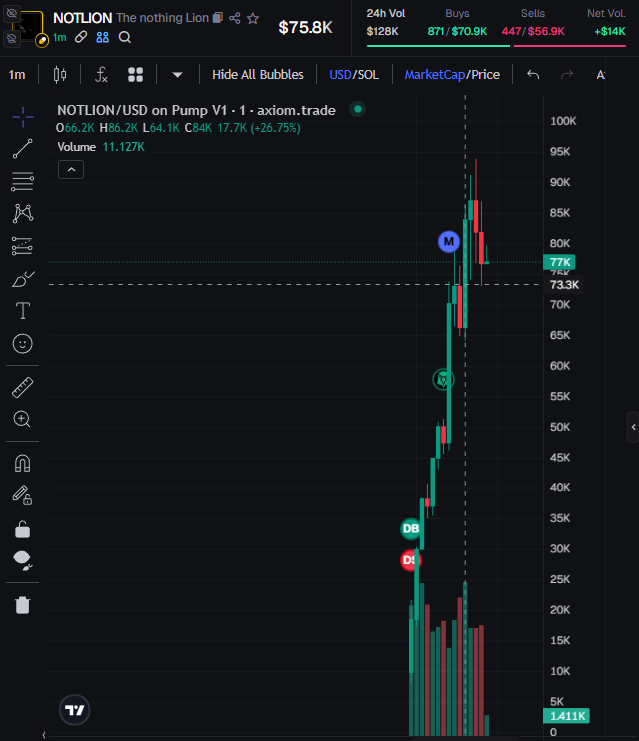Redo the last chart action

click(x=567, y=75)
